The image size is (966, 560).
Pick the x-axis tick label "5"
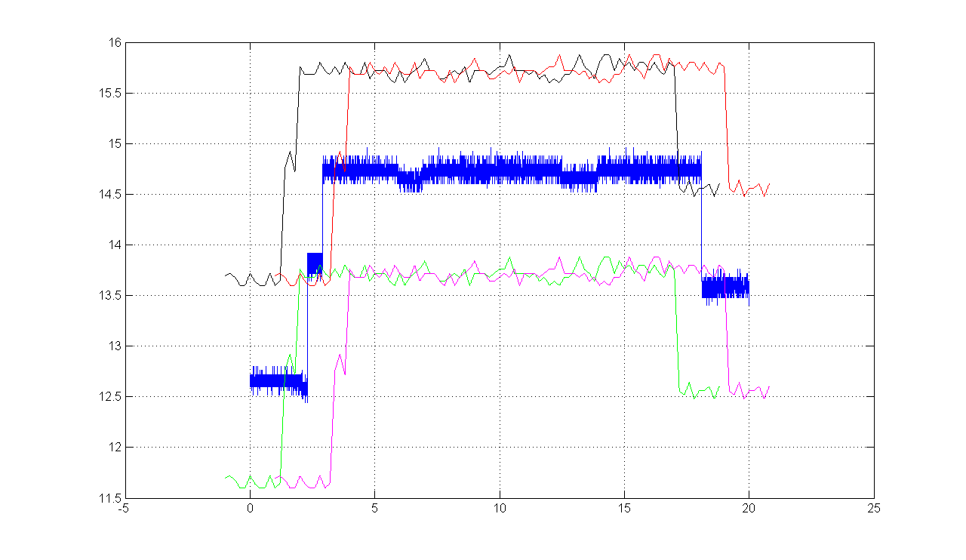coord(375,509)
